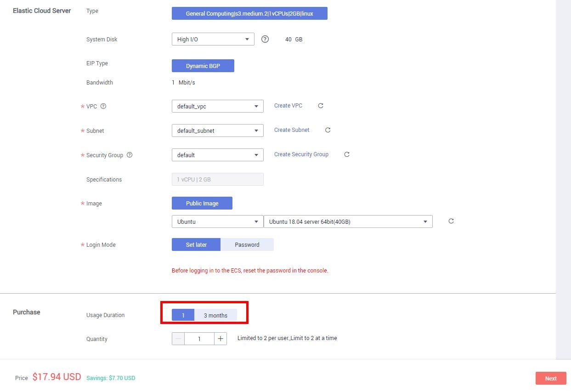Click the Next button
Screen dimensions: 571x392
[550, 378]
